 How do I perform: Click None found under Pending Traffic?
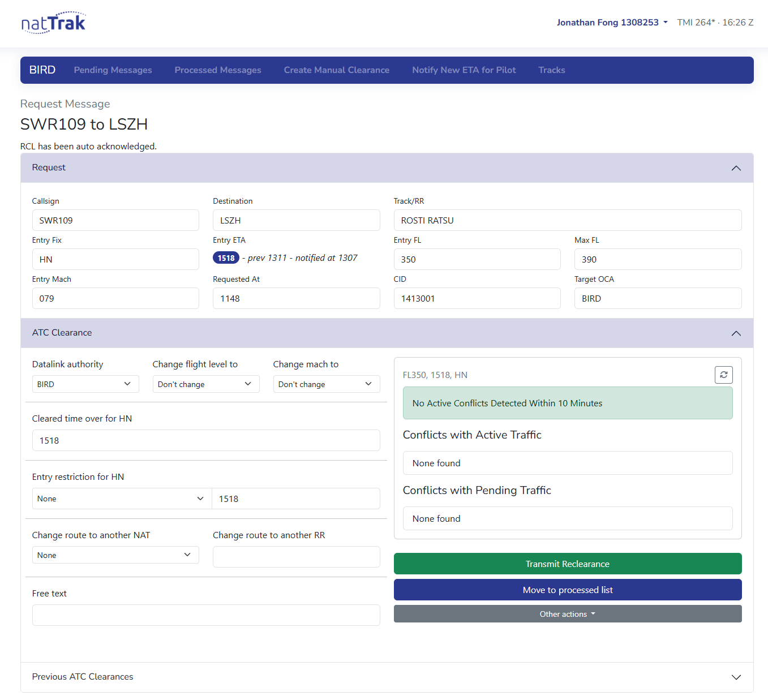point(568,518)
